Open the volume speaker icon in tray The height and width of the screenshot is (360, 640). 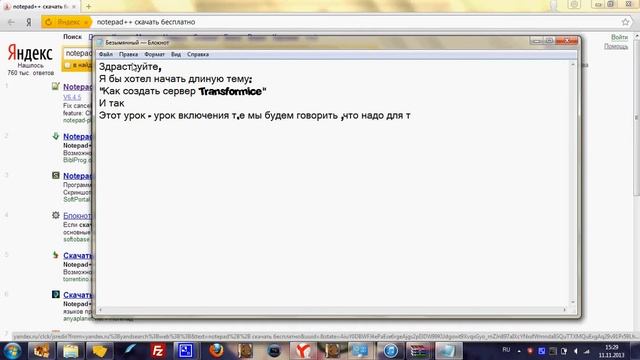[x=576, y=351]
